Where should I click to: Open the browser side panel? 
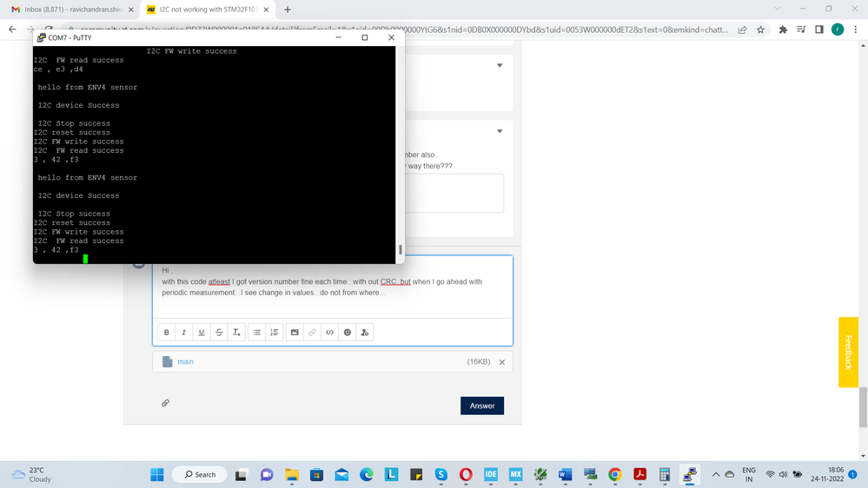coord(819,30)
